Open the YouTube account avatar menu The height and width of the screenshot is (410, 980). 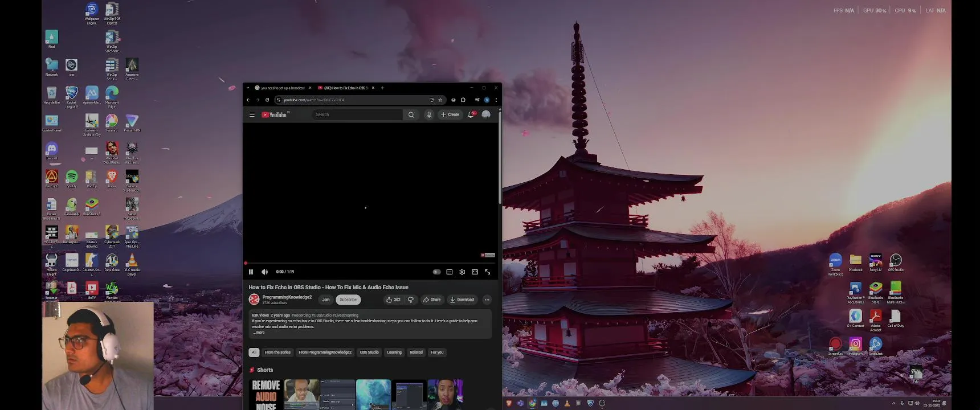[x=486, y=114]
